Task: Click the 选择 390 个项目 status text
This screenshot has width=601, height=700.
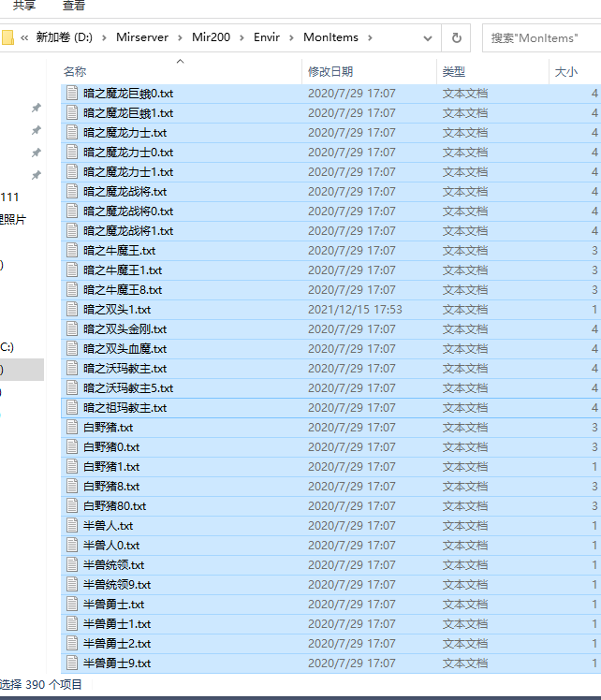Action: click(40, 684)
